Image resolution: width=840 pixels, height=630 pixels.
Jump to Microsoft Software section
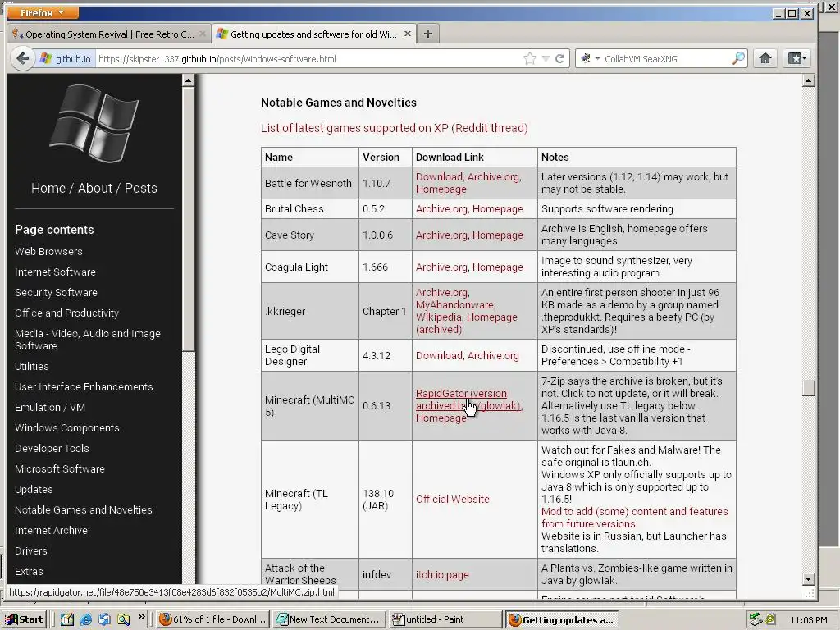59,468
